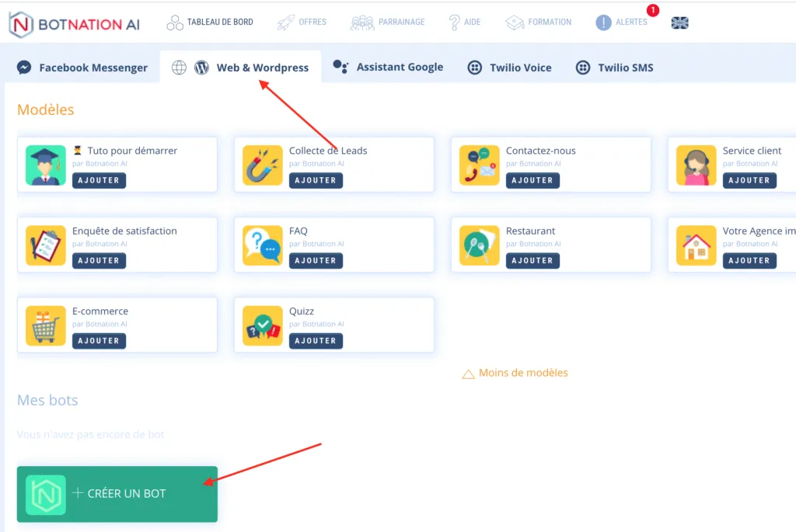Select the Twilio Voice tab
This screenshot has width=796, height=532.
click(x=509, y=68)
